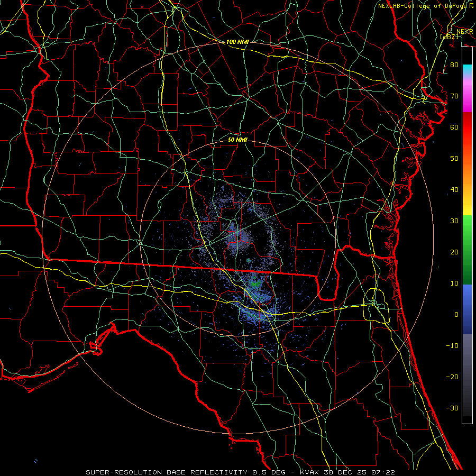
Task: Click the -10 dBZ scale label
Action: (x=452, y=346)
